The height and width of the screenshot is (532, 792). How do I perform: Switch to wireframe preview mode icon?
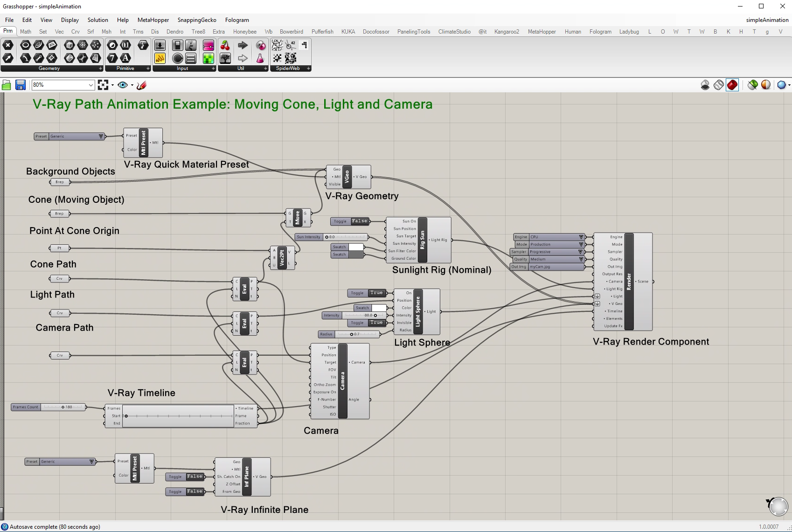719,85
